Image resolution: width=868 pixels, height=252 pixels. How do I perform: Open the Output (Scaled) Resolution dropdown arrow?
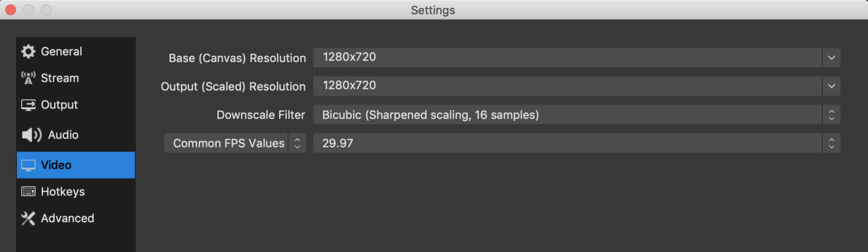pos(831,86)
